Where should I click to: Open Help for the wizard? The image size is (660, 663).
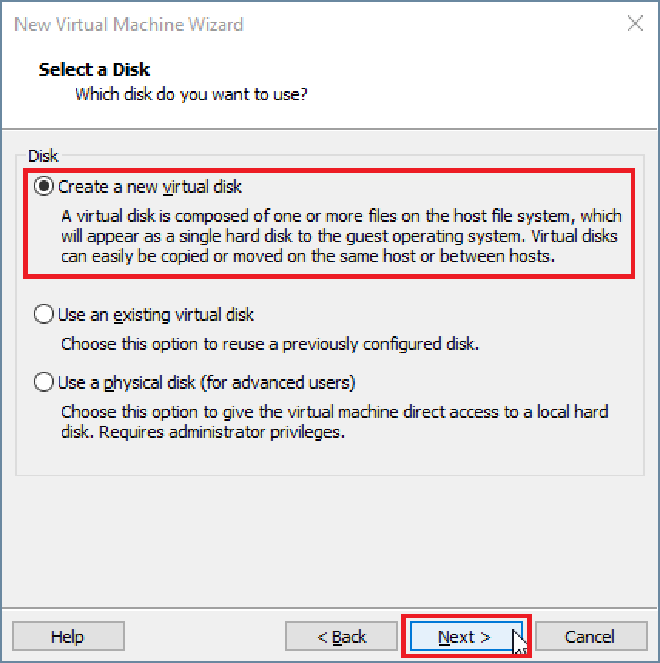[x=68, y=637]
